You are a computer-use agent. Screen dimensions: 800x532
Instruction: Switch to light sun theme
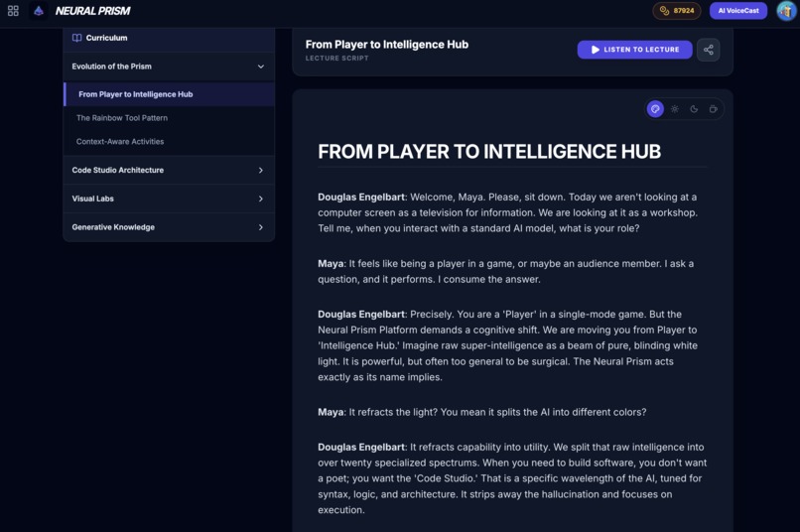(675, 108)
